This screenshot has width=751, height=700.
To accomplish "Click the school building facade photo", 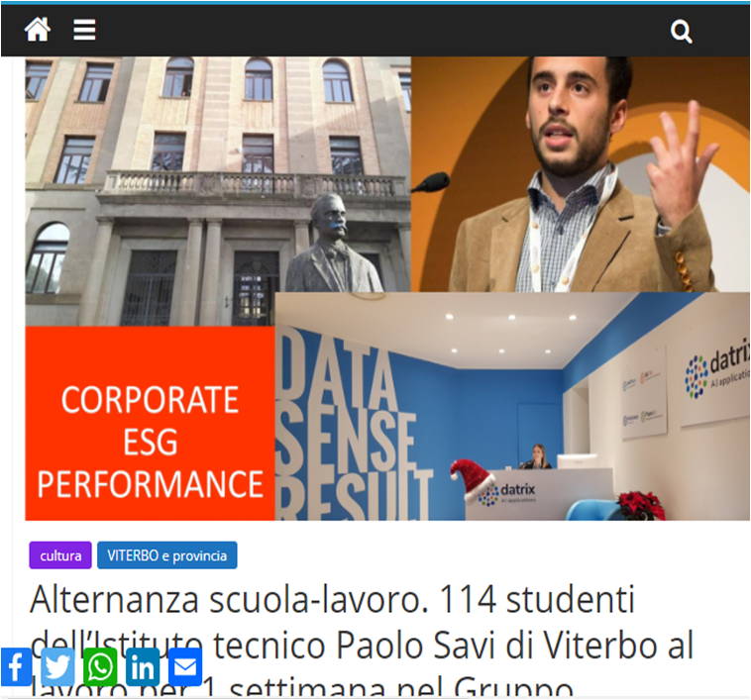I will [x=218, y=191].
